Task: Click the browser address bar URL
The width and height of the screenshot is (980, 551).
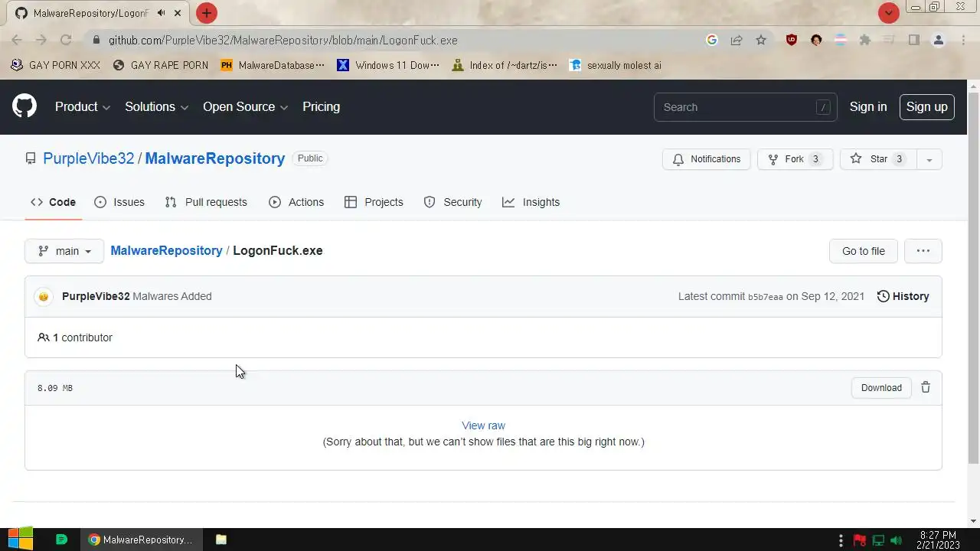Action: click(283, 40)
